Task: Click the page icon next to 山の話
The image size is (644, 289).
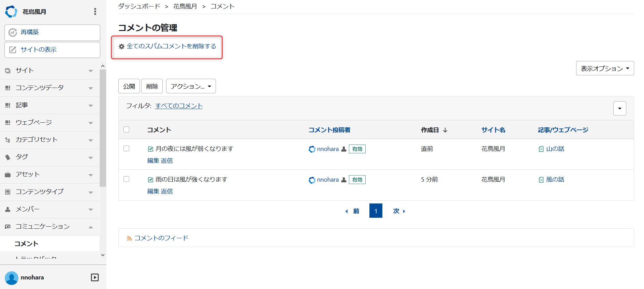Action: pyautogui.click(x=541, y=149)
